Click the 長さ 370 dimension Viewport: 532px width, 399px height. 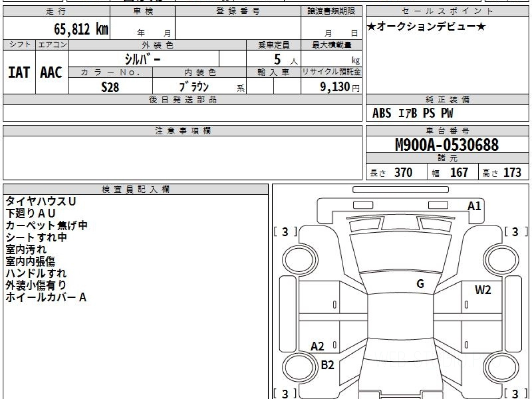coord(391,172)
